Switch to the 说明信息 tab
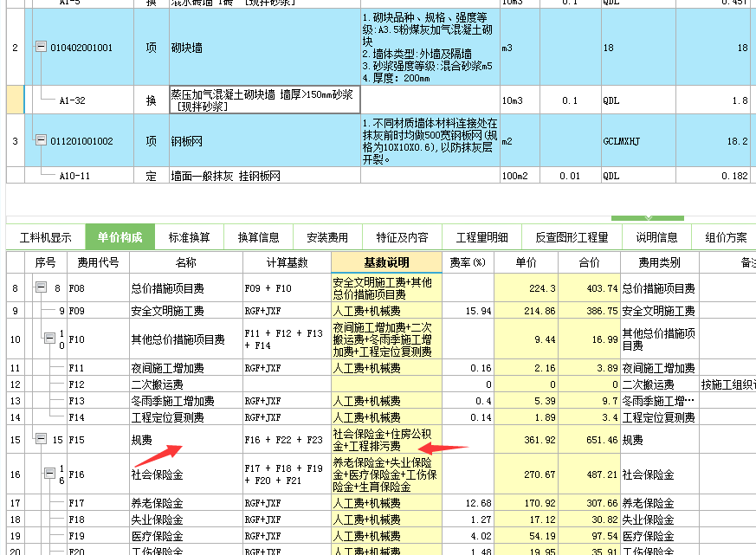 [x=656, y=237]
